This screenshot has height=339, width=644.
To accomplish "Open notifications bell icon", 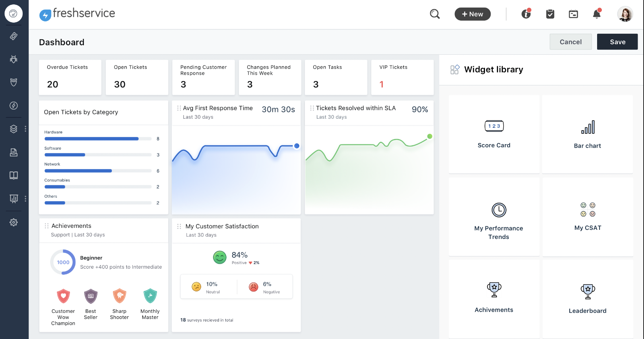I will tap(597, 14).
